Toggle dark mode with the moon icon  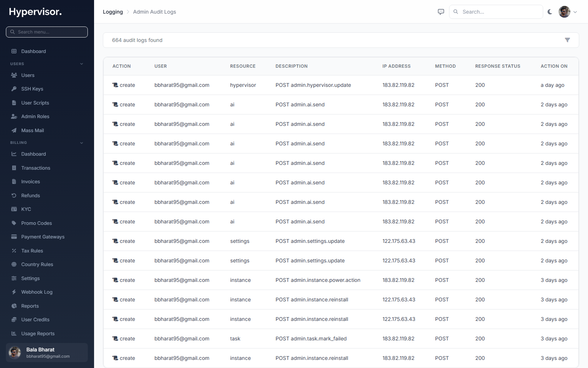tap(550, 12)
